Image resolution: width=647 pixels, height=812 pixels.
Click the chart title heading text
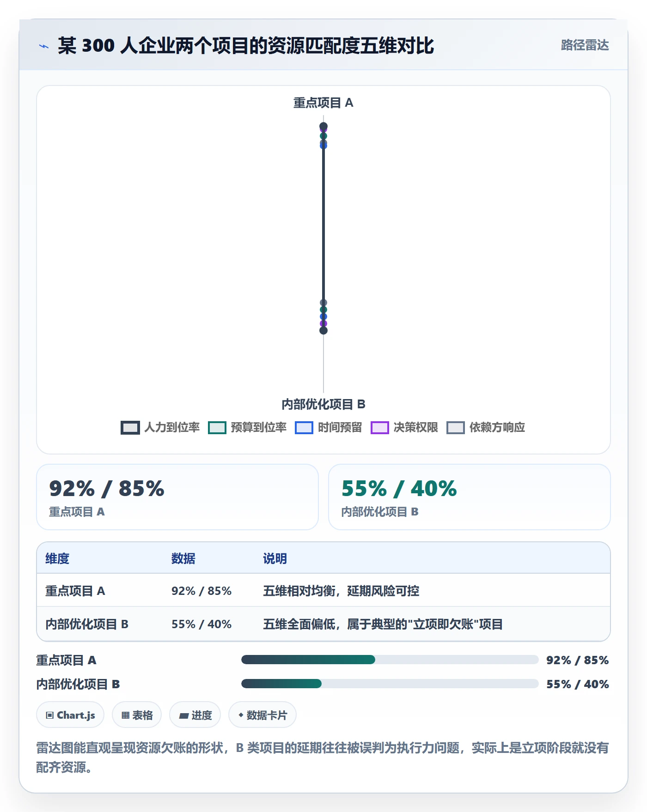click(246, 46)
